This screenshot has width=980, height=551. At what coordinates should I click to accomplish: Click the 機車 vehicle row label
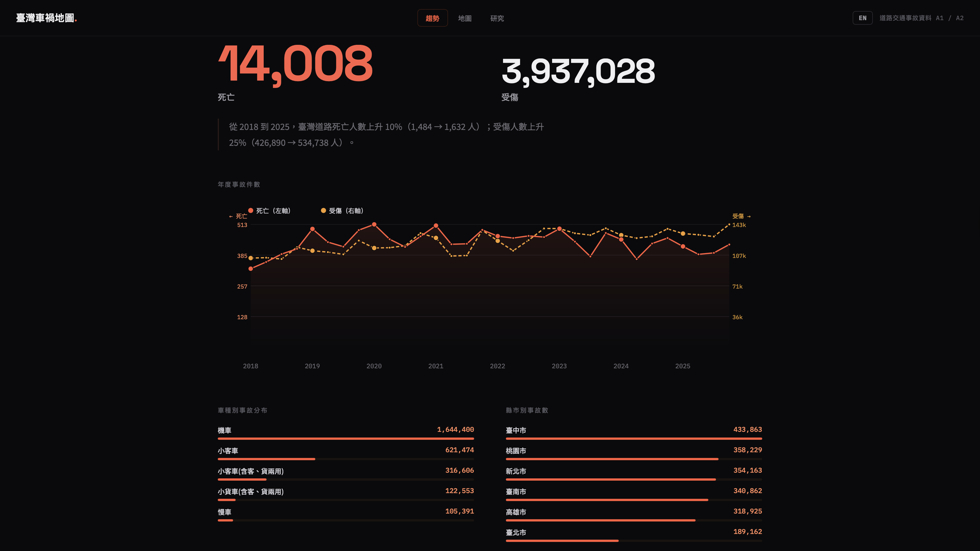tap(225, 430)
